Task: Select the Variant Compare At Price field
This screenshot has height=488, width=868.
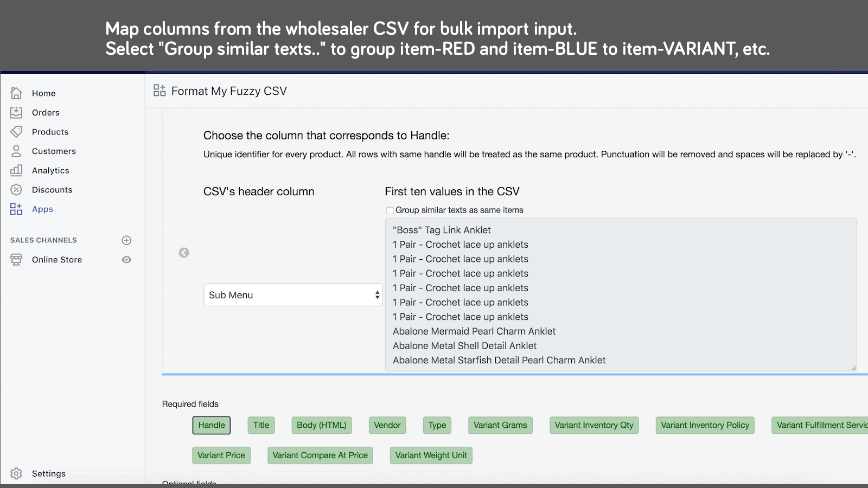Action: [320, 455]
